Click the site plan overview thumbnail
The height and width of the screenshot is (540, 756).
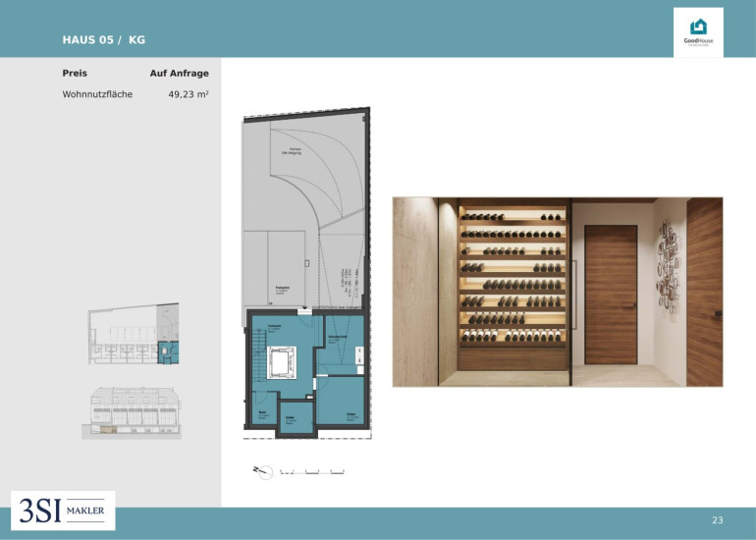134,334
